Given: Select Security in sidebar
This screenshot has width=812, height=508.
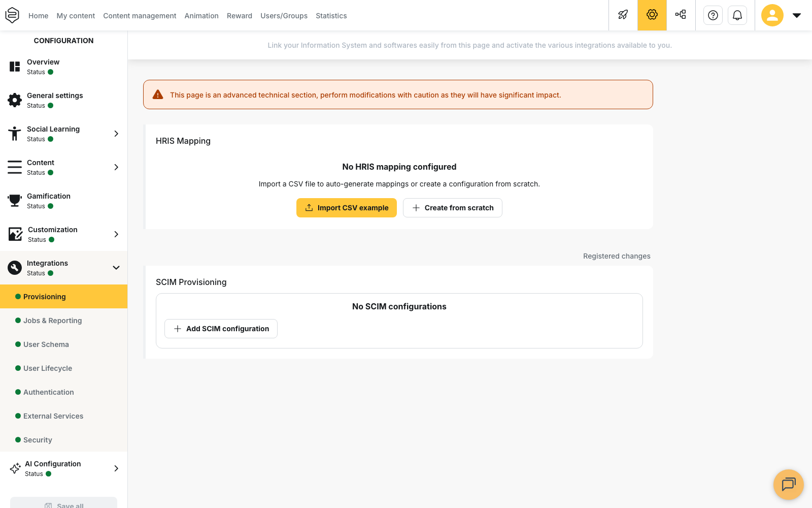Looking at the screenshot, I should pyautogui.click(x=63, y=440).
